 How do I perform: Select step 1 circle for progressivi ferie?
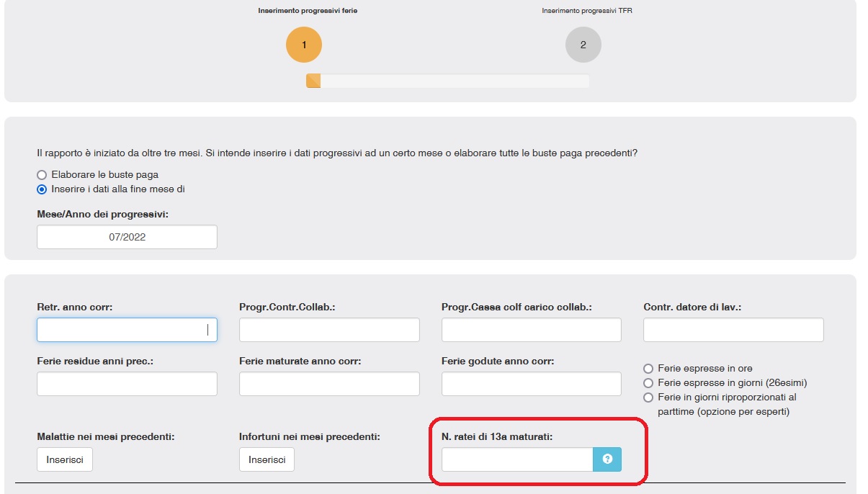[303, 45]
